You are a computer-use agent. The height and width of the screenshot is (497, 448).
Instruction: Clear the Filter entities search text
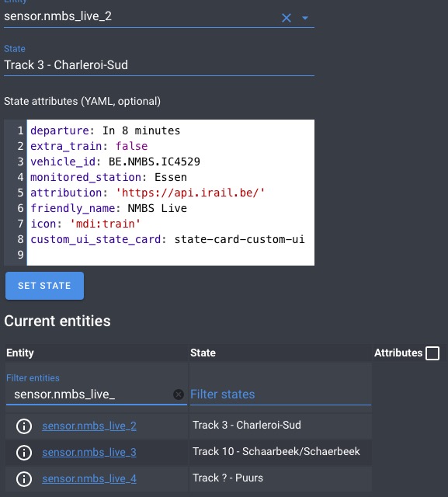click(179, 394)
